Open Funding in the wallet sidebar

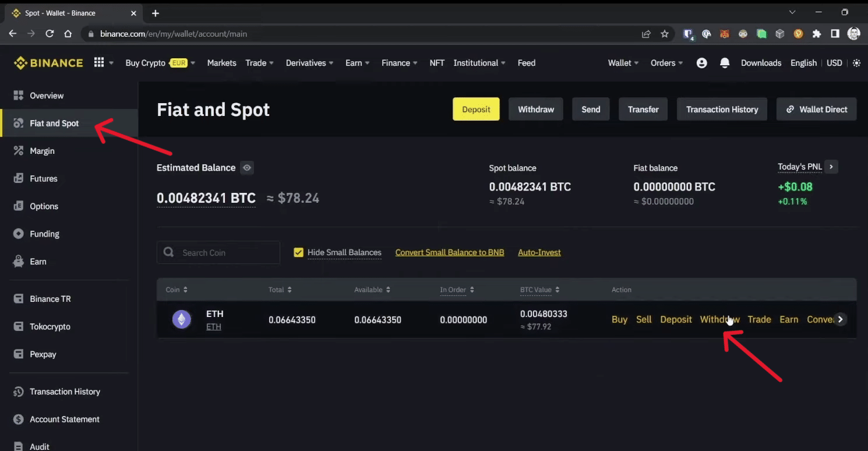coord(44,234)
